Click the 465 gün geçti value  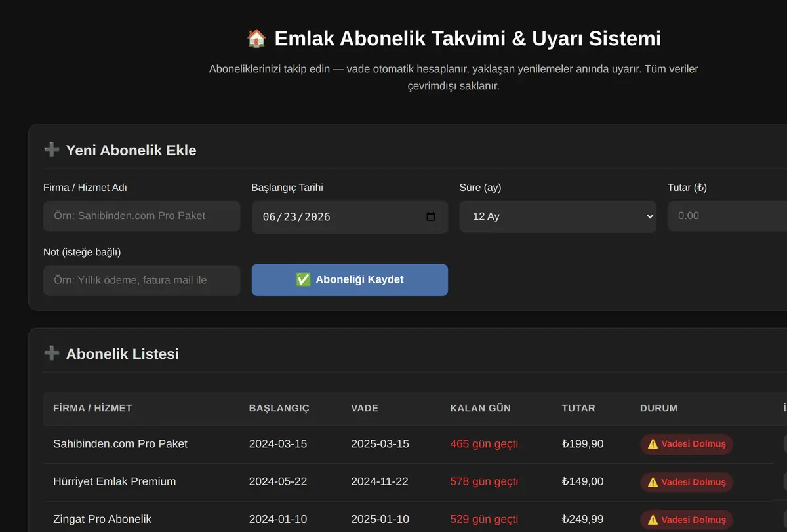click(484, 444)
